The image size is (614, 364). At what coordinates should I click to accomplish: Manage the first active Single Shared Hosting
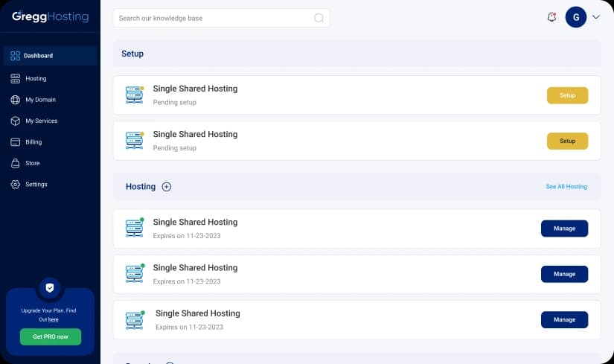click(564, 229)
